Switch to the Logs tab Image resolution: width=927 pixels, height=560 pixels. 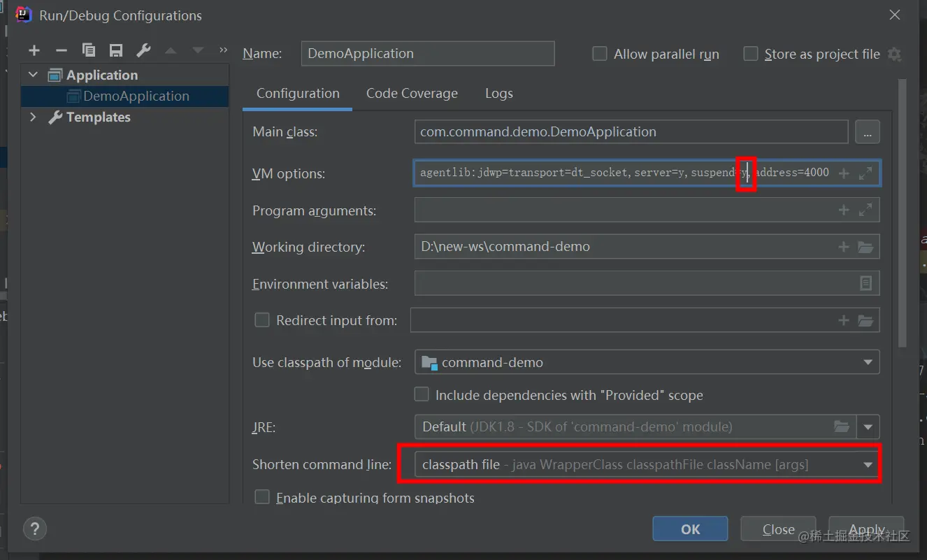[x=499, y=94]
